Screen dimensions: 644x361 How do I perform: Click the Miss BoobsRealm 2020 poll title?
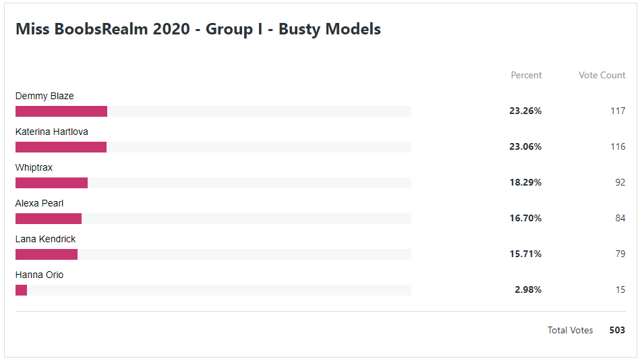pyautogui.click(x=198, y=29)
